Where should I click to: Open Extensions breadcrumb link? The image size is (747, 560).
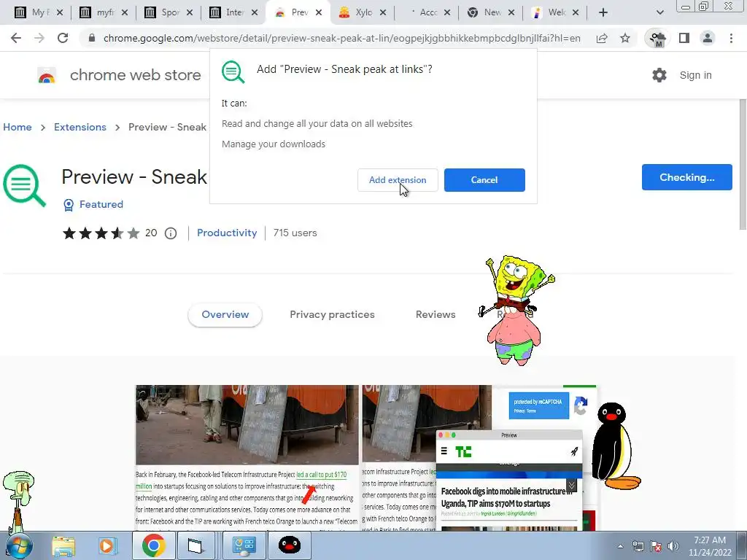click(80, 127)
